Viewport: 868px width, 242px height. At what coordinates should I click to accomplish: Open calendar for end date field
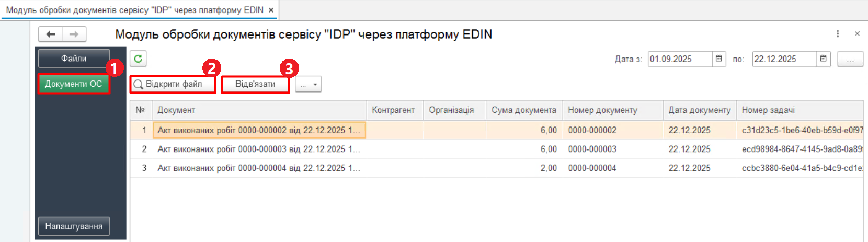(x=824, y=59)
